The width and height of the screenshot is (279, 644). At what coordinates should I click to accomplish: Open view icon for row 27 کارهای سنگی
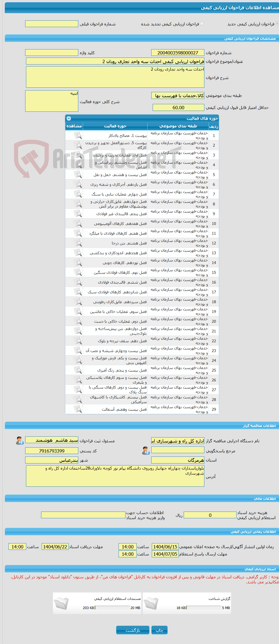(78, 390)
